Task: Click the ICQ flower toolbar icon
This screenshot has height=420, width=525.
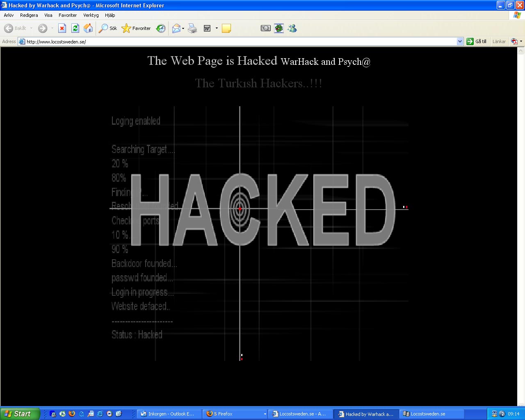Action: tap(279, 28)
